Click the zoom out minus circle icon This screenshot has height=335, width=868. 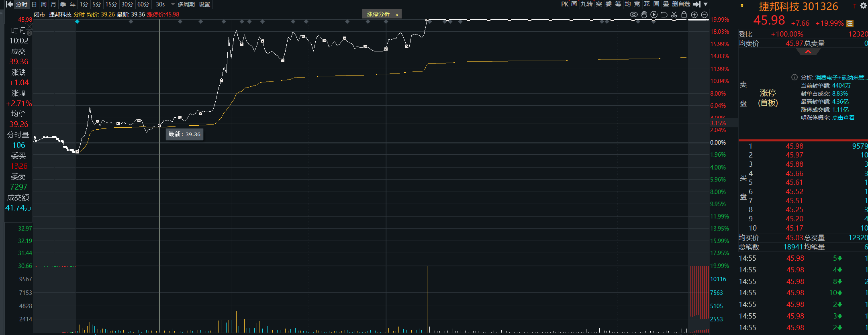coord(704,14)
